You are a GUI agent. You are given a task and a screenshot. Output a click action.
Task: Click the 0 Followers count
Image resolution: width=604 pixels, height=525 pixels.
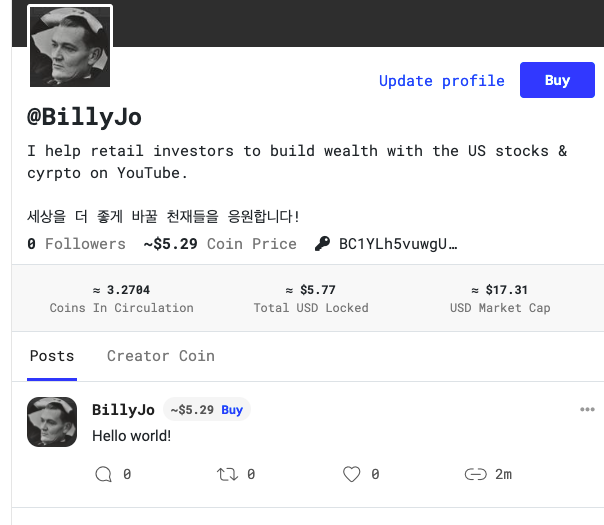click(x=76, y=244)
